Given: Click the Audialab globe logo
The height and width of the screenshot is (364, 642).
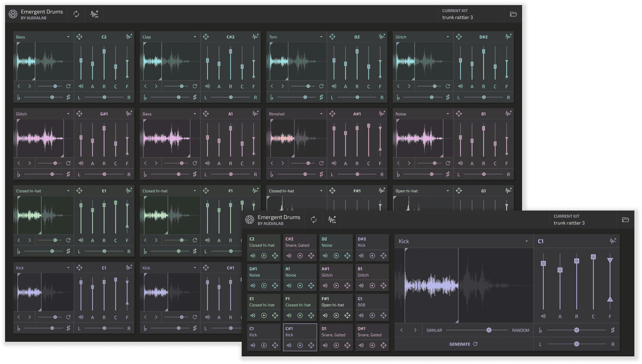Looking at the screenshot, I should [250, 219].
